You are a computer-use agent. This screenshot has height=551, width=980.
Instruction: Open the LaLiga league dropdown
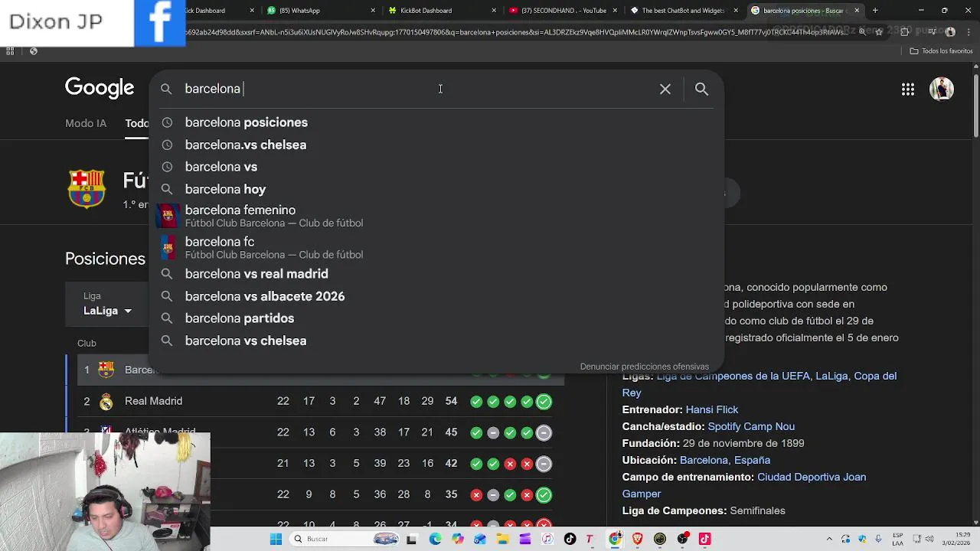coord(108,311)
